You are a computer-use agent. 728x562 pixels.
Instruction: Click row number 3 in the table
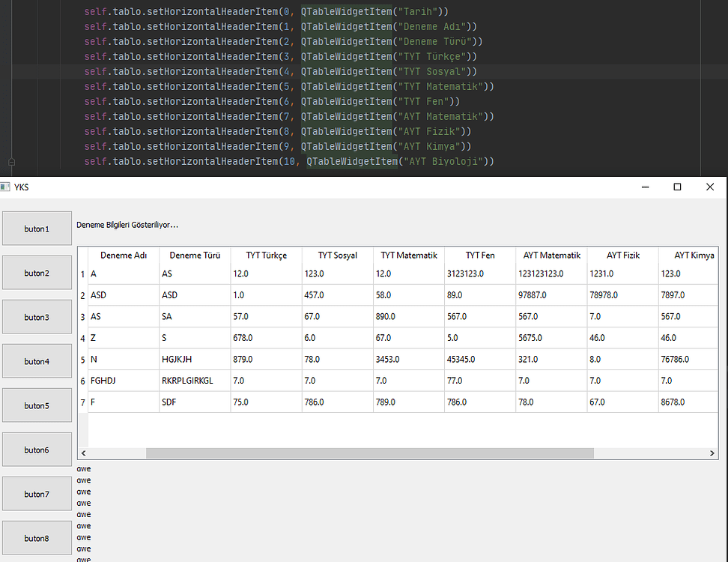(82, 316)
